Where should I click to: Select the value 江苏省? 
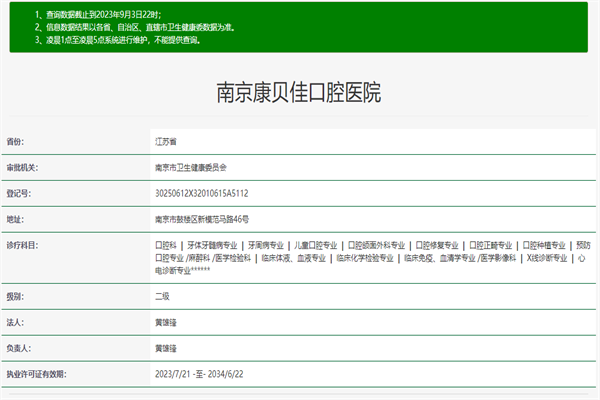166,142
